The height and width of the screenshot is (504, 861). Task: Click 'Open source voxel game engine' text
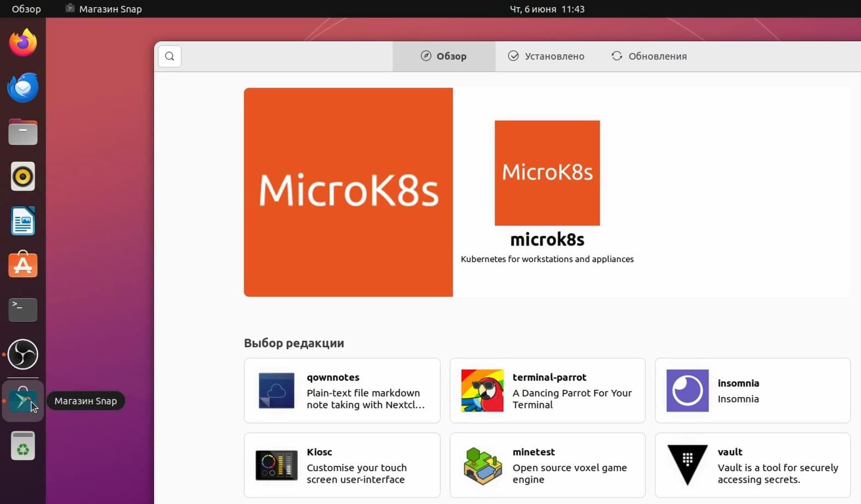tap(569, 473)
